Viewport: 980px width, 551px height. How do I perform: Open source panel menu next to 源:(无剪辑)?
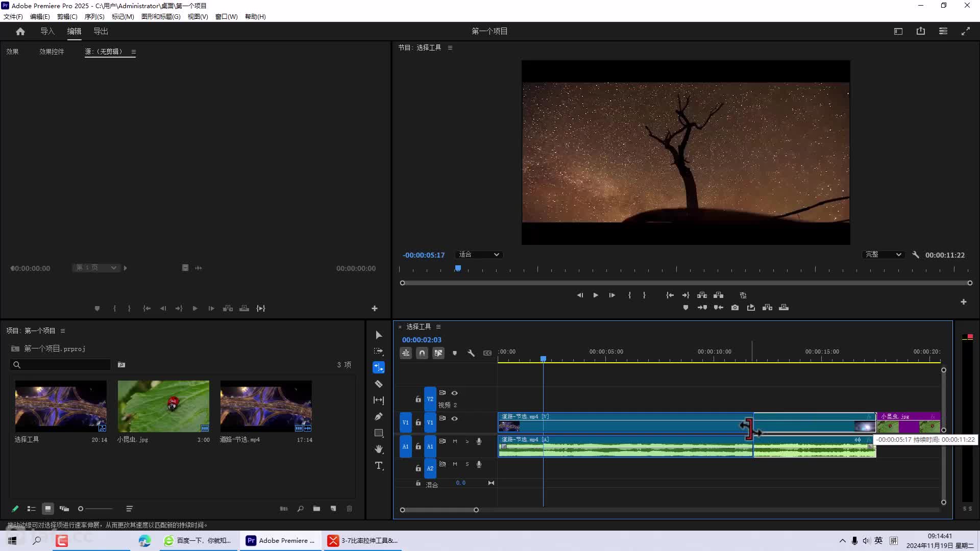(134, 52)
